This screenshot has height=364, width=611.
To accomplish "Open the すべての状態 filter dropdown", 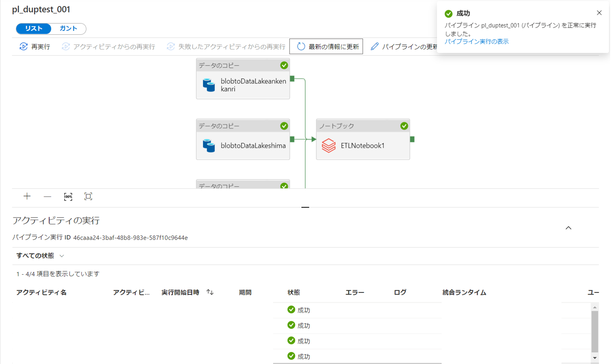I will [40, 256].
